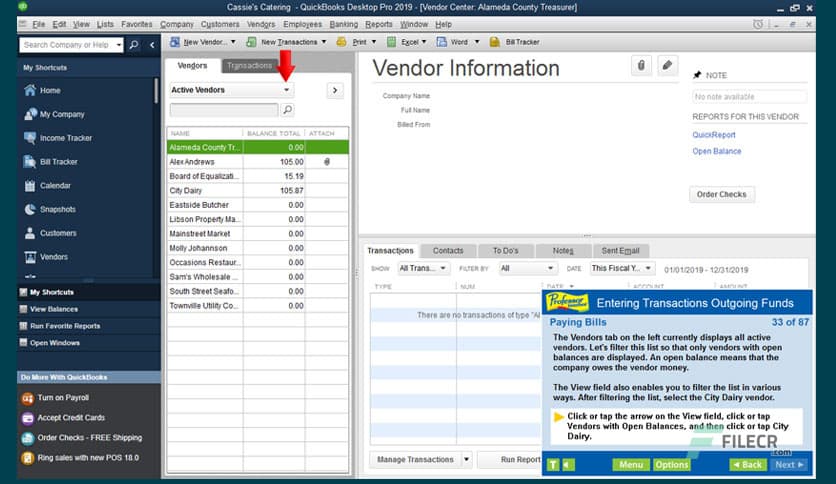Viewport: 836px width, 484px height.
Task: Click the New Transactions toolbar icon
Action: [251, 42]
